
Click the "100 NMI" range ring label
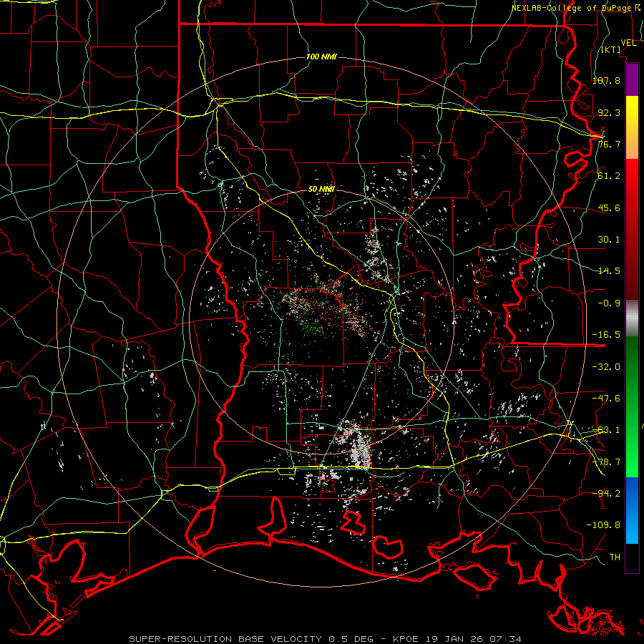click(321, 57)
